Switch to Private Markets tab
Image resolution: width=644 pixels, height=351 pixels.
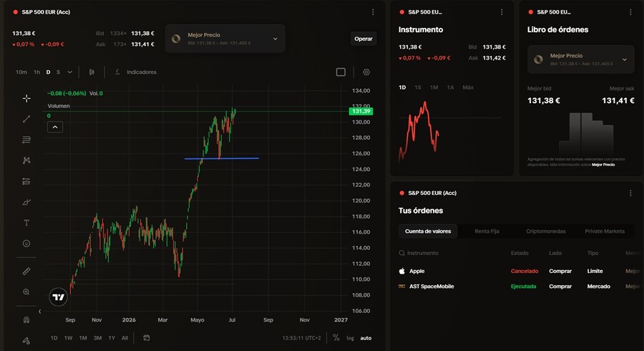click(605, 231)
